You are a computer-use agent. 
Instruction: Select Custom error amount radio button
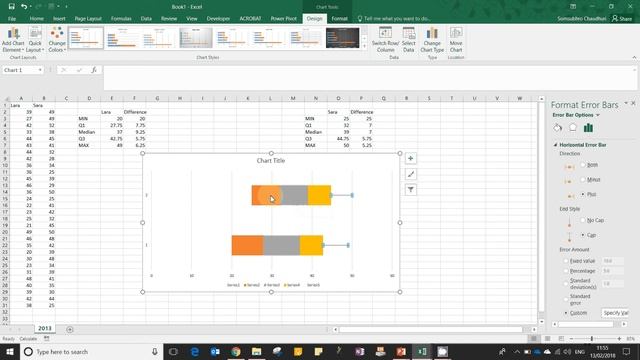(566, 313)
